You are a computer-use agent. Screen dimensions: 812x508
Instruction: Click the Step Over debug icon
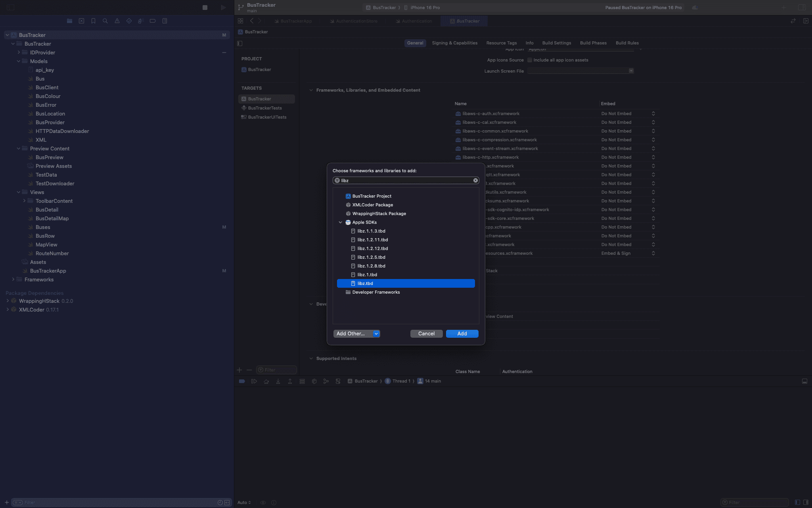coord(266,381)
